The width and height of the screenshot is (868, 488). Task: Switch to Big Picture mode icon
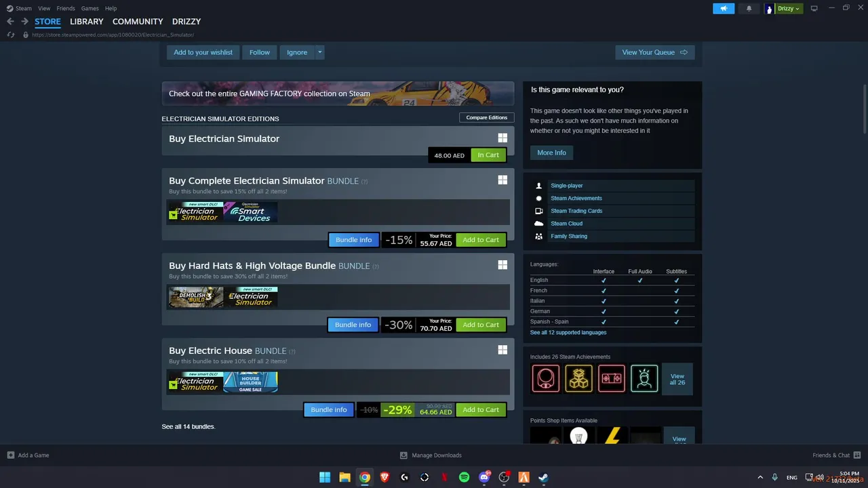coord(814,8)
